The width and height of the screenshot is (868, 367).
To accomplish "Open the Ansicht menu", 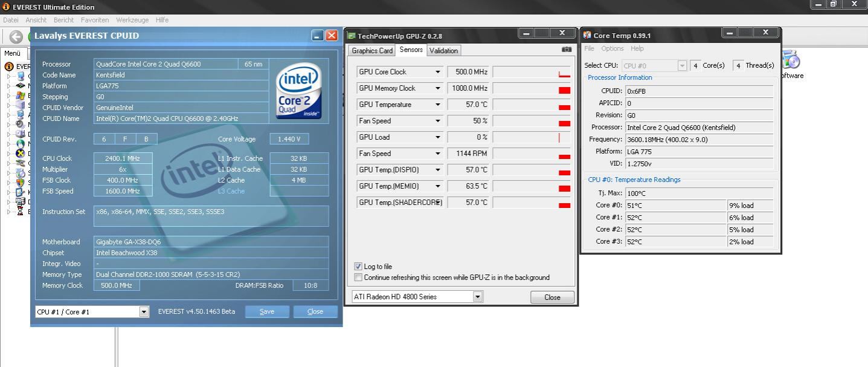I will pyautogui.click(x=36, y=20).
